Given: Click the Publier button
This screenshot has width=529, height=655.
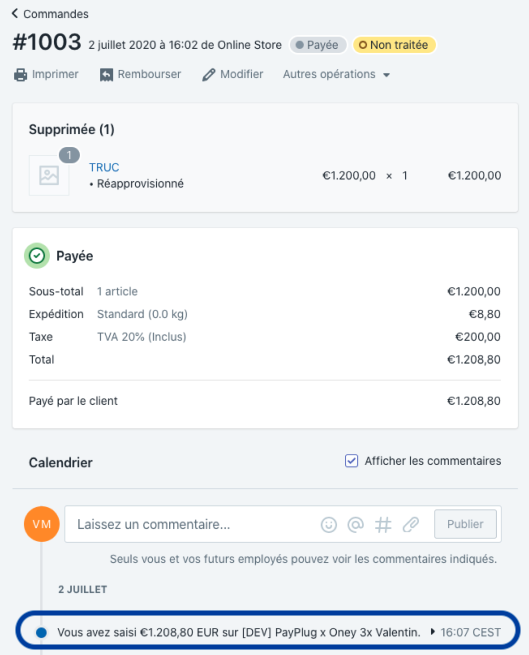Looking at the screenshot, I should click(465, 524).
